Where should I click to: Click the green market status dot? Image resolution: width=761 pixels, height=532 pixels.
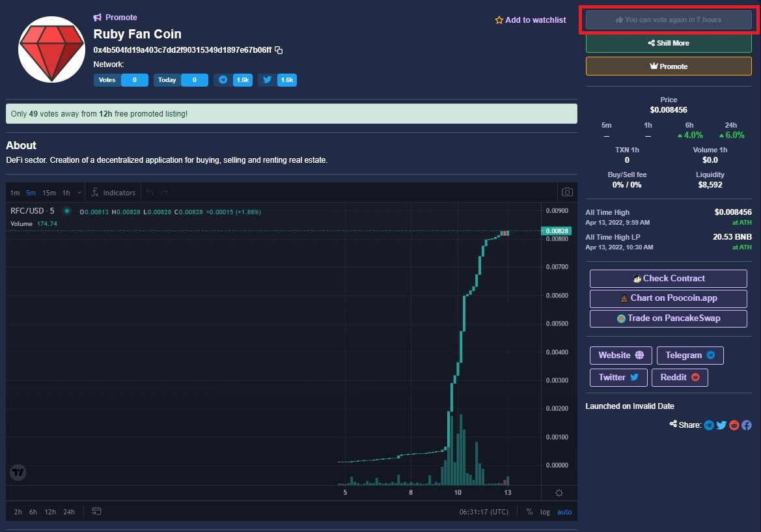coord(67,211)
